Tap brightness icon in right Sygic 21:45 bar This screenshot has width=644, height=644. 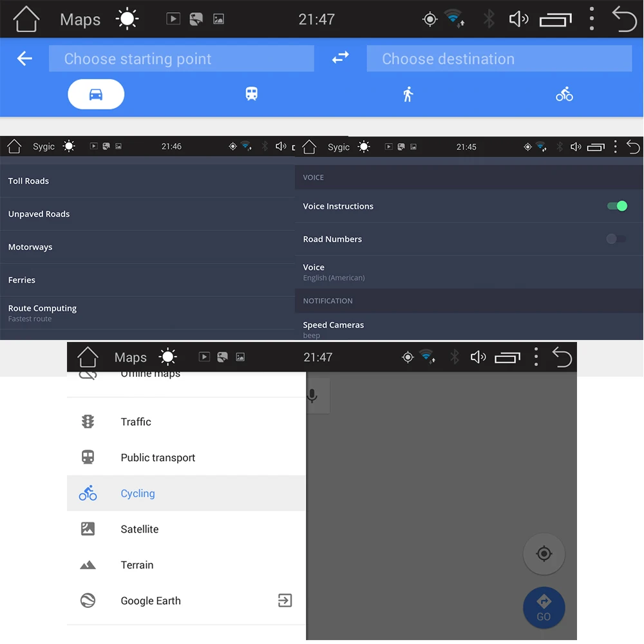(x=363, y=147)
